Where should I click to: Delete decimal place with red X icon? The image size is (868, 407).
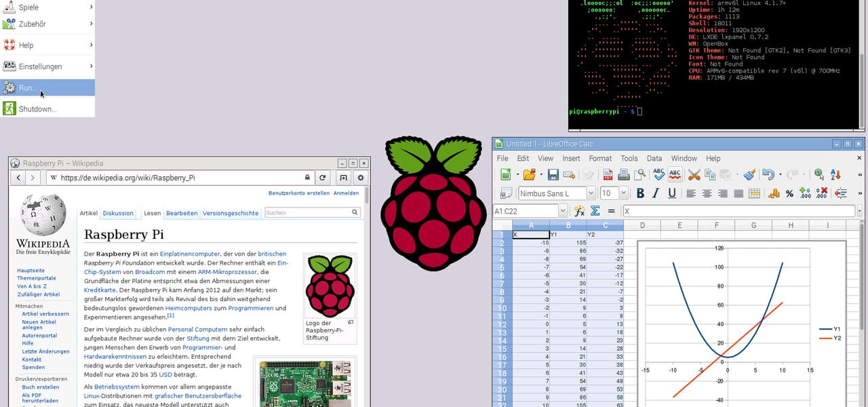click(821, 193)
